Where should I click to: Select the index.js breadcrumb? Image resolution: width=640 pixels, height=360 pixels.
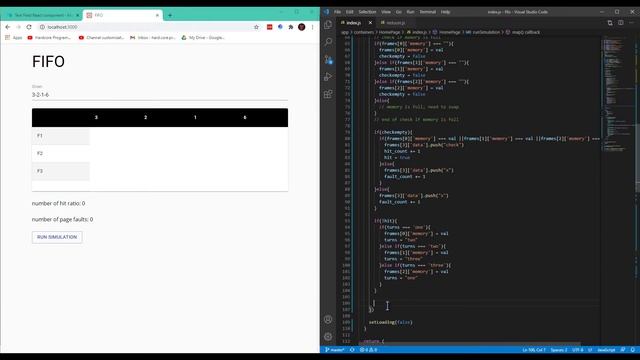[417, 32]
